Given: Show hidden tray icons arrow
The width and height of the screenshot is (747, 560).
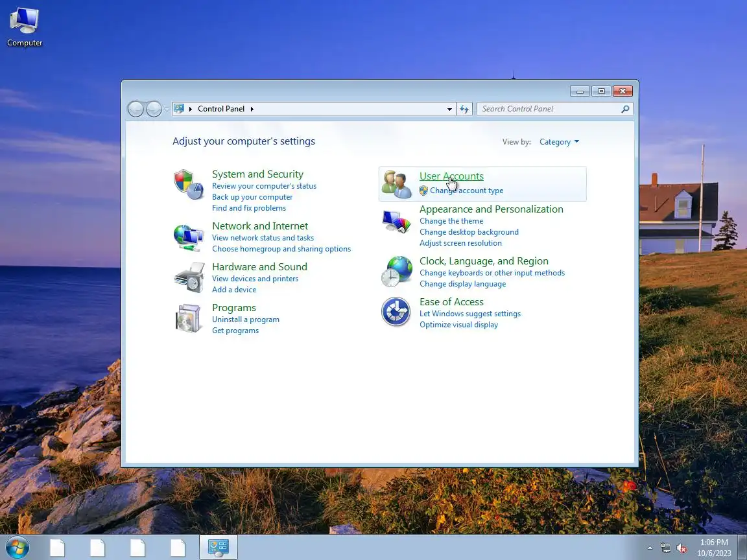Looking at the screenshot, I should point(650,548).
